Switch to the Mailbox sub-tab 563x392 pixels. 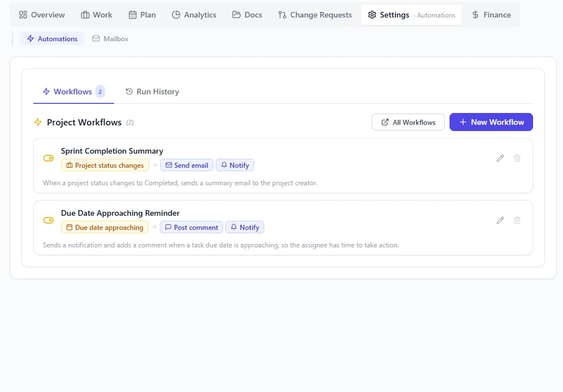click(110, 39)
